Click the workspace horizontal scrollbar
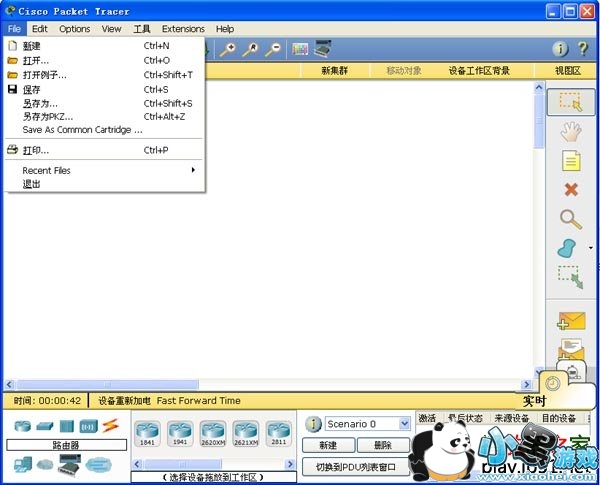The image size is (600, 485). click(270, 384)
